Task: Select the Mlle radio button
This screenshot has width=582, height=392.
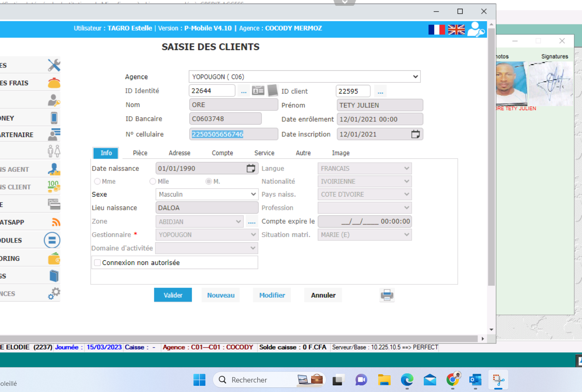Action: tap(153, 181)
